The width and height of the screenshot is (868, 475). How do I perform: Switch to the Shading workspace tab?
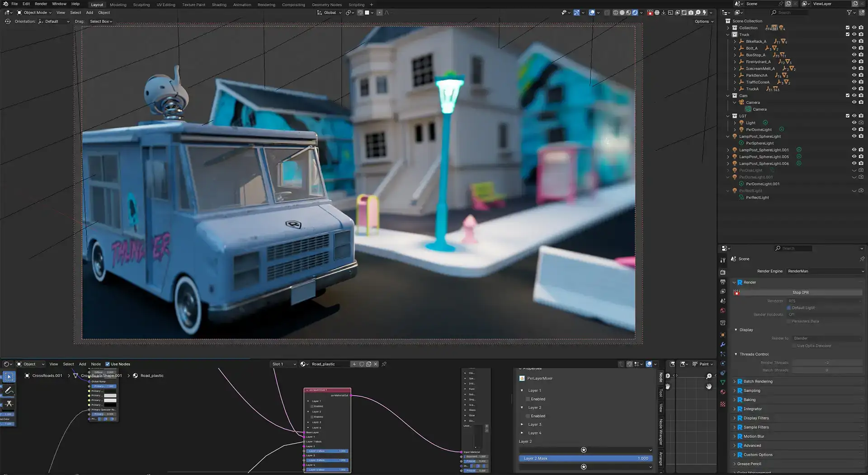pyautogui.click(x=219, y=5)
